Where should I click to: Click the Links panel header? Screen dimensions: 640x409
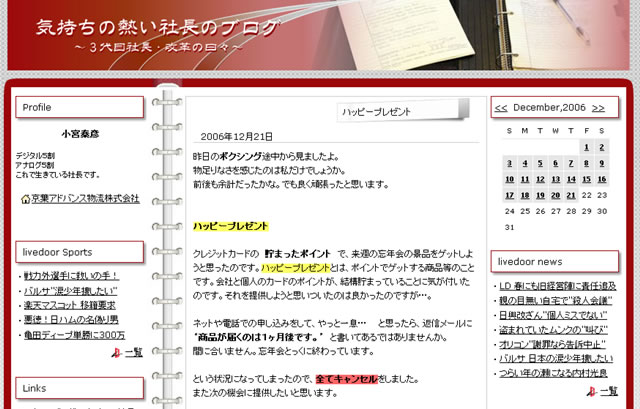pyautogui.click(x=80, y=388)
